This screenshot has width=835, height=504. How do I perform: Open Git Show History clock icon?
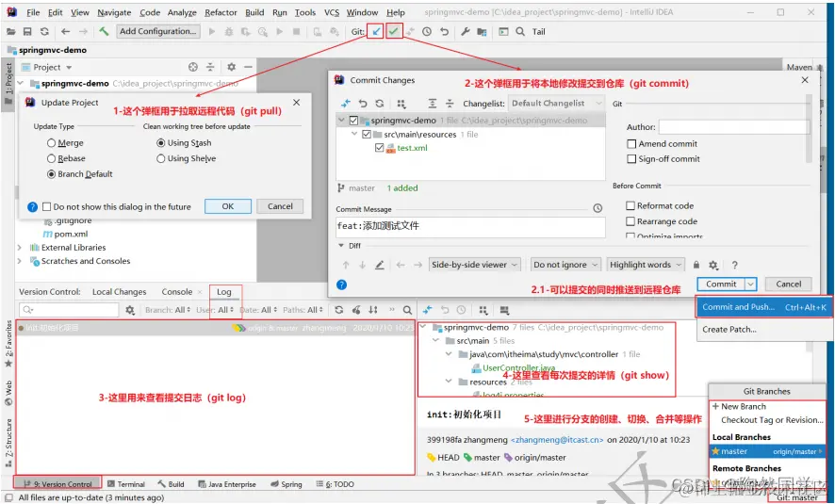tap(427, 31)
